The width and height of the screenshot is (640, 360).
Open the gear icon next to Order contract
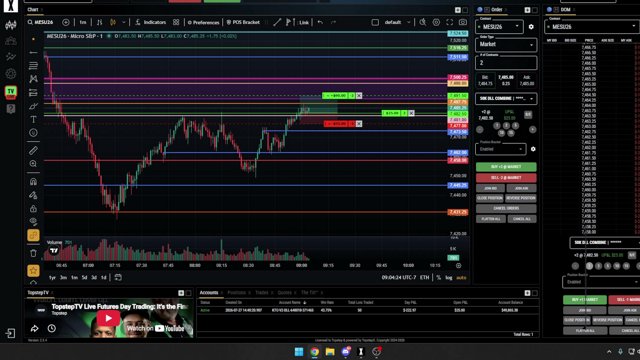click(x=531, y=27)
